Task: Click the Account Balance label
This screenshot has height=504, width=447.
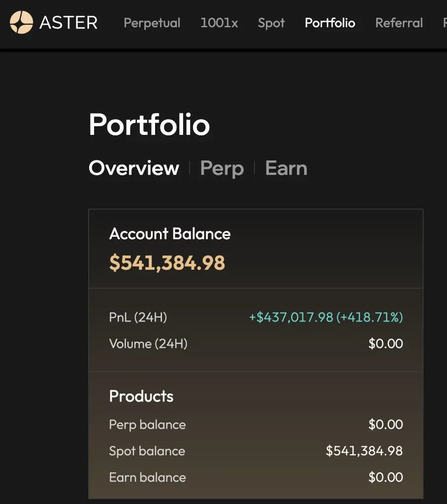Action: tap(170, 234)
